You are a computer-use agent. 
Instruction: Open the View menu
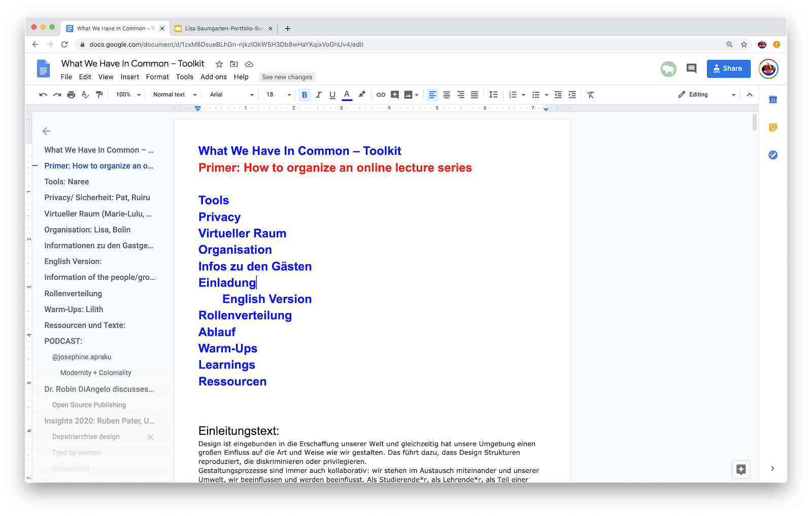pyautogui.click(x=106, y=77)
